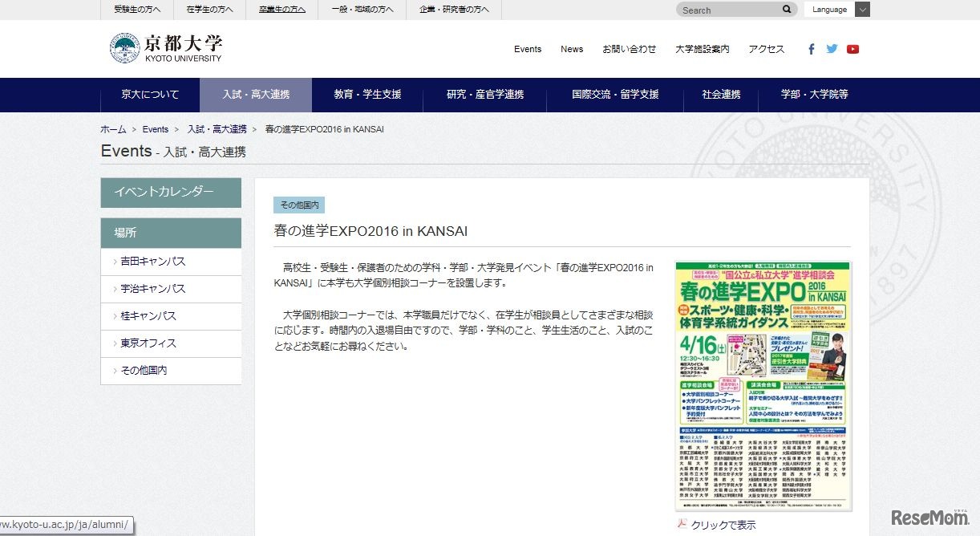The height and width of the screenshot is (536, 980).
Task: Click the 春の進学EXPO2016 in KANSAI heading
Action: [371, 231]
